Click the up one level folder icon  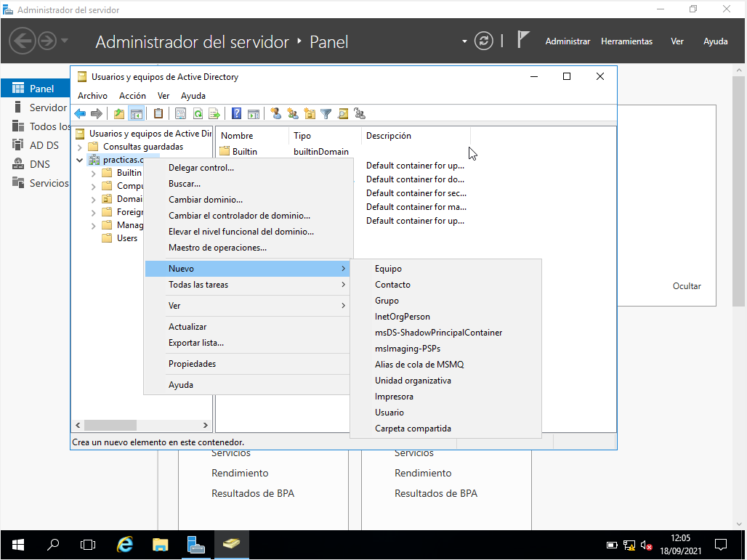(x=119, y=113)
